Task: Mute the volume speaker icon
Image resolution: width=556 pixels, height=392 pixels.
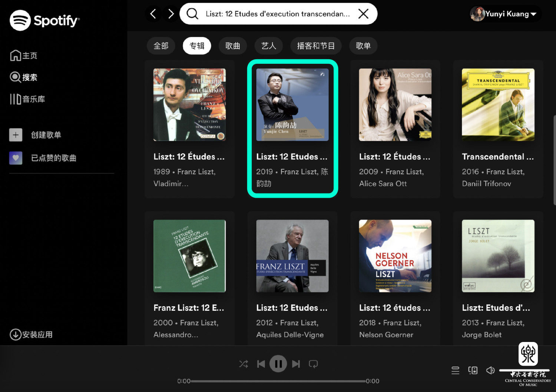Action: (x=490, y=370)
